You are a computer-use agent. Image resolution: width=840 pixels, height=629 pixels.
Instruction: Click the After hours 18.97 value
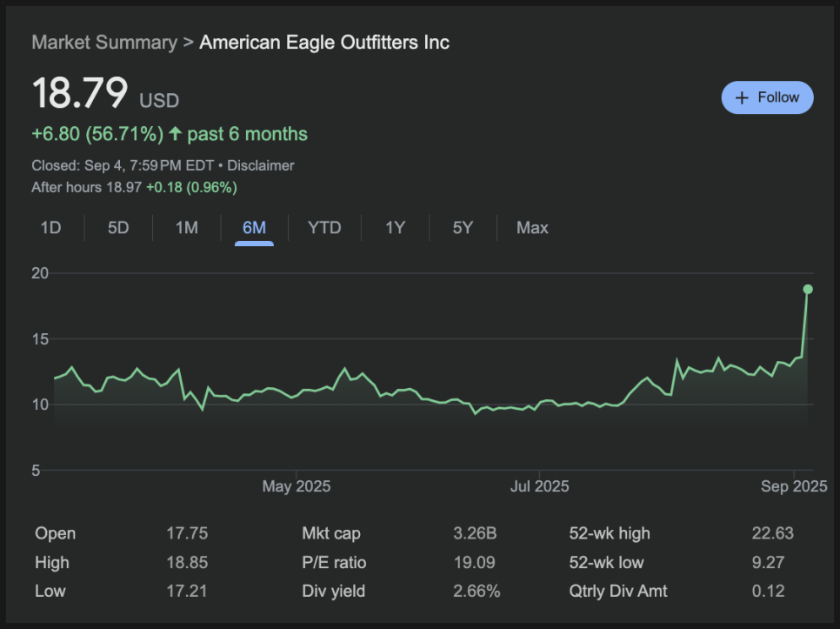click(x=123, y=188)
